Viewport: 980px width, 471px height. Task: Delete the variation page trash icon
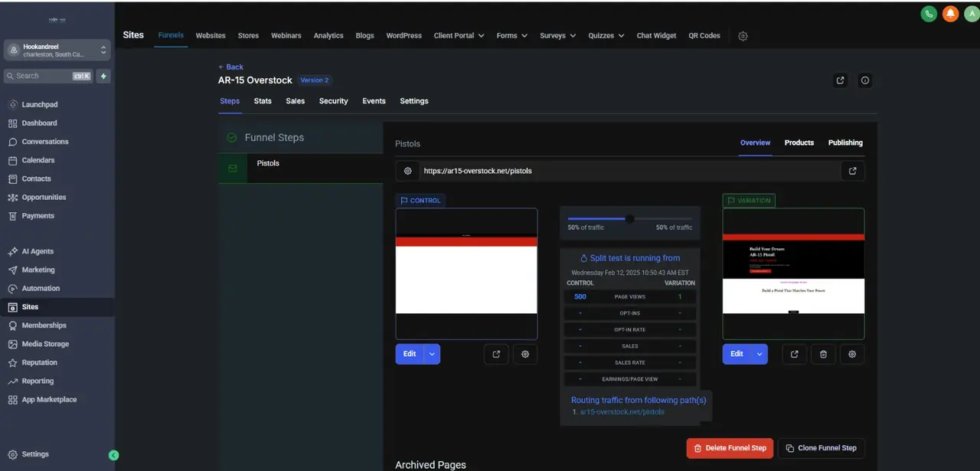(823, 354)
